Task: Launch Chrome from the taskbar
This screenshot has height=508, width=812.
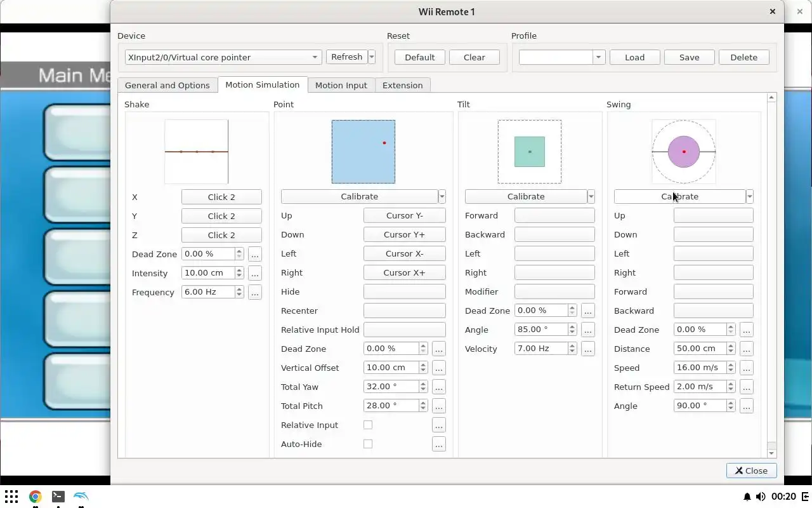Action: [x=35, y=497]
